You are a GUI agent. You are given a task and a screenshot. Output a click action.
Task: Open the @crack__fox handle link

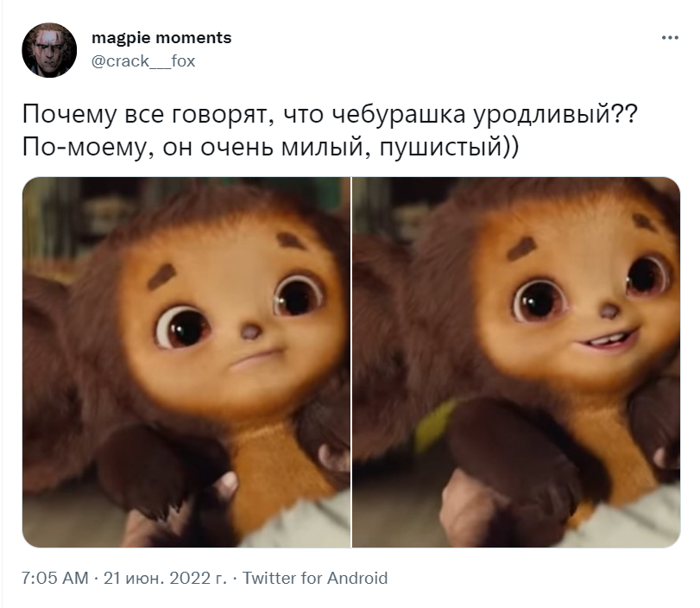(143, 61)
